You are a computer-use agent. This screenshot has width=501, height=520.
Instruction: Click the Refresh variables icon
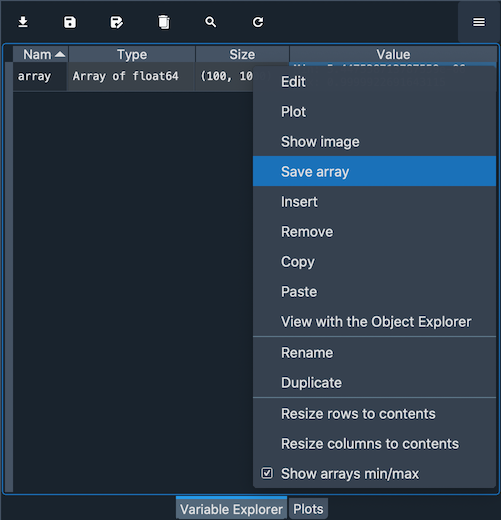pyautogui.click(x=258, y=22)
